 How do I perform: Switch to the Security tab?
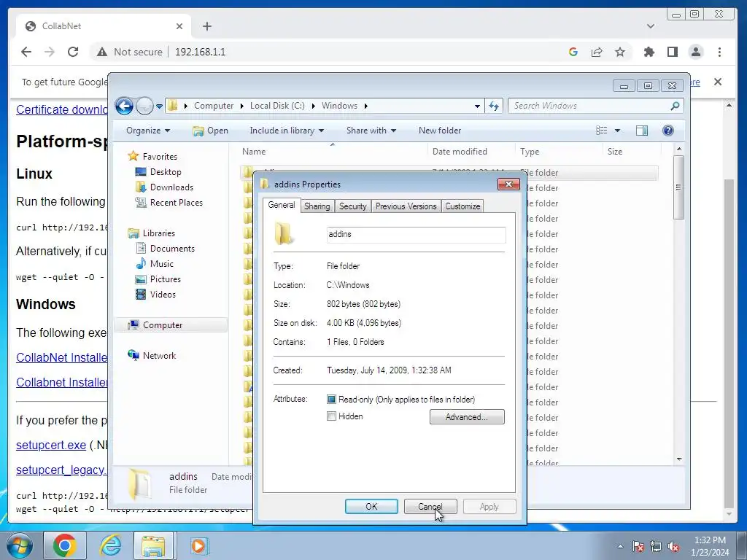(x=352, y=206)
